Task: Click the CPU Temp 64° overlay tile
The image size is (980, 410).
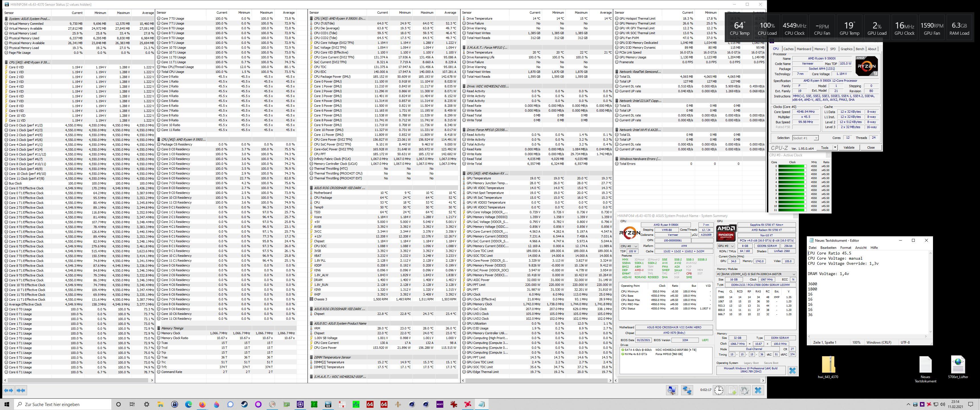Action: [x=739, y=28]
